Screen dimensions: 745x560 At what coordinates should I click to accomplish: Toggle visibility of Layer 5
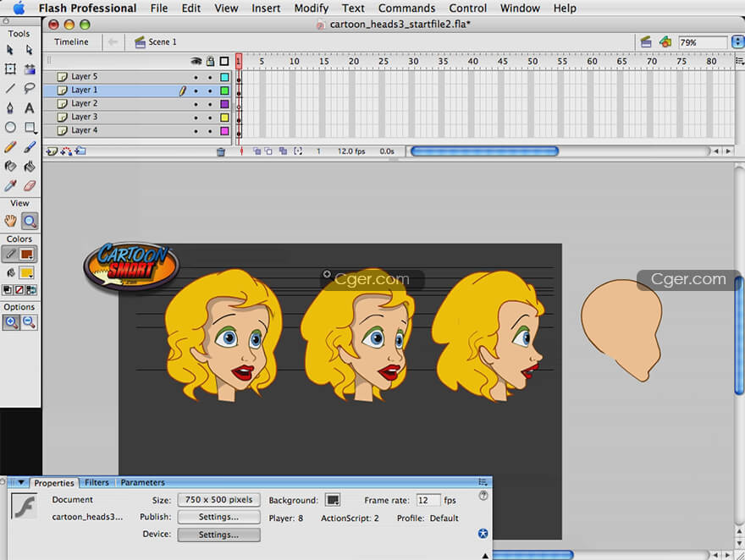[x=196, y=77]
